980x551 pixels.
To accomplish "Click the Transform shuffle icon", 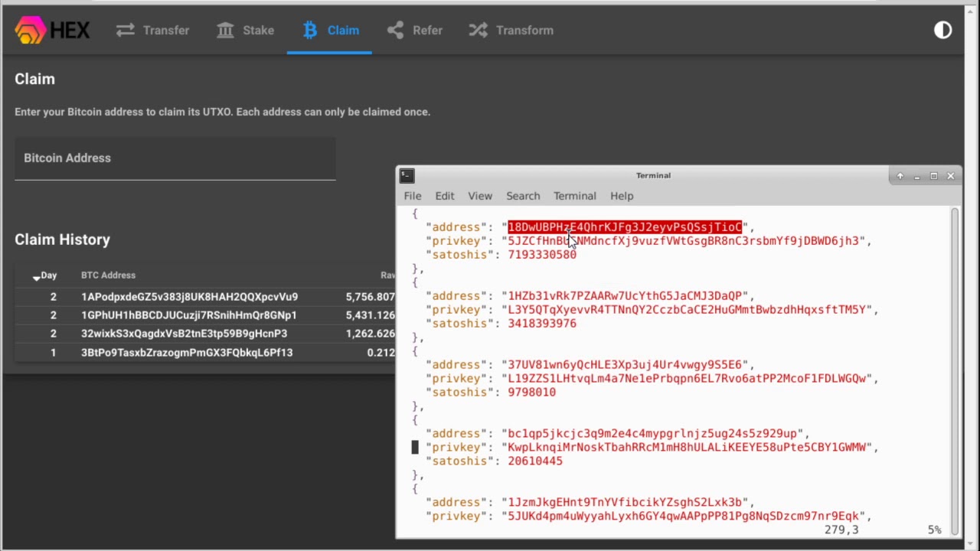I will point(478,31).
